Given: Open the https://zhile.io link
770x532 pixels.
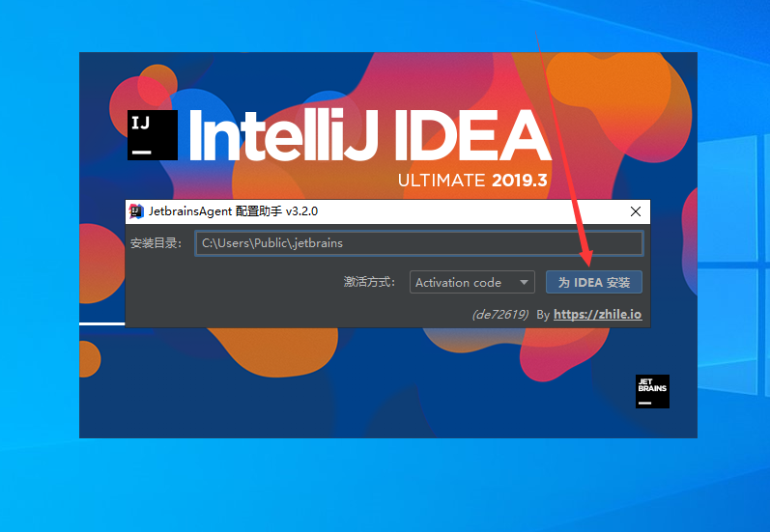Looking at the screenshot, I should tap(597, 314).
